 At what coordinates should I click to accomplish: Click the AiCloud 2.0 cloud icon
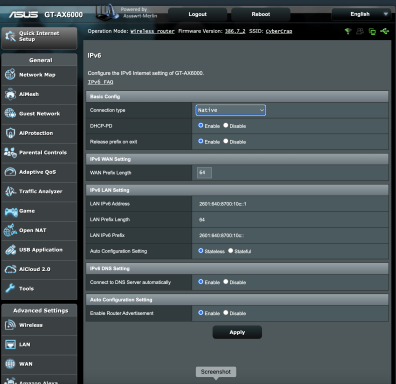point(10,269)
